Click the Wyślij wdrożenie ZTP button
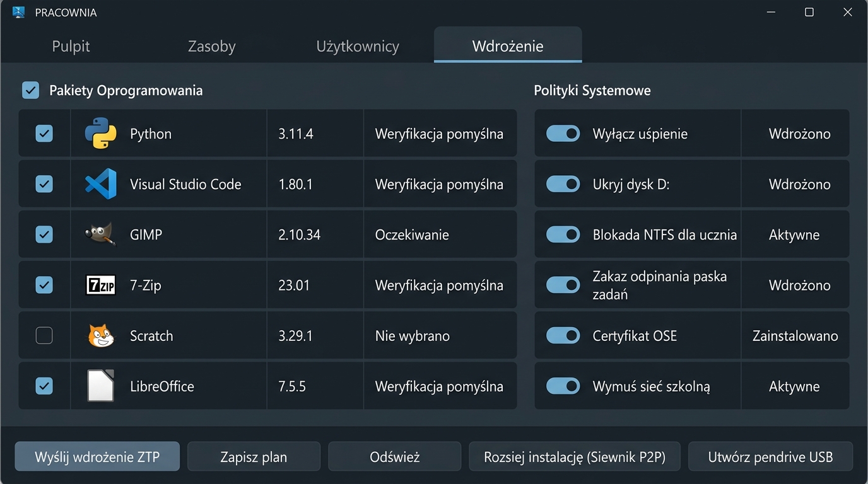Screen dimensions: 868x484 (x=97, y=457)
